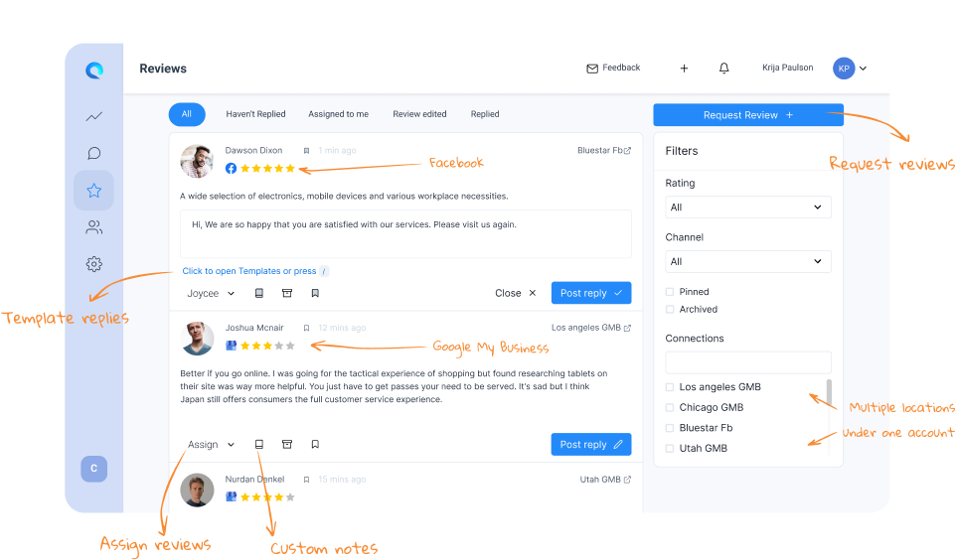Click the Click to open Templates link
This screenshot has height=560, width=956.
coord(249,271)
